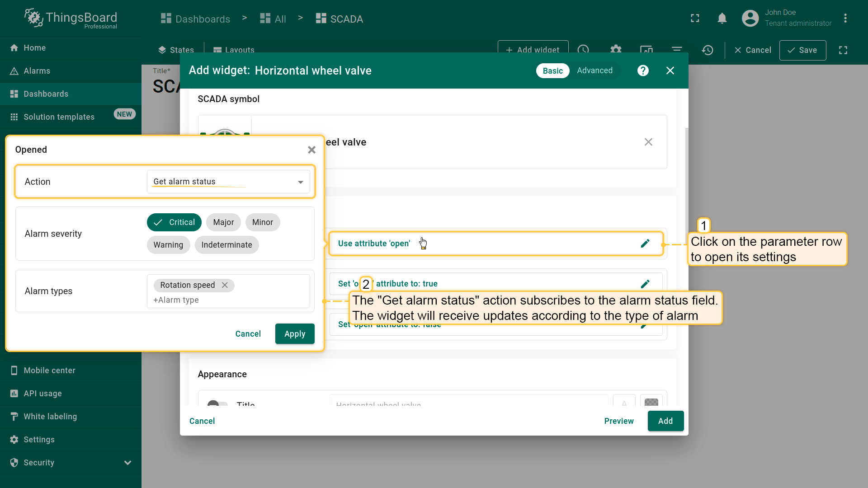The image size is (868, 488).
Task: Open Alarms from the sidebar menu
Action: pyautogui.click(x=37, y=71)
